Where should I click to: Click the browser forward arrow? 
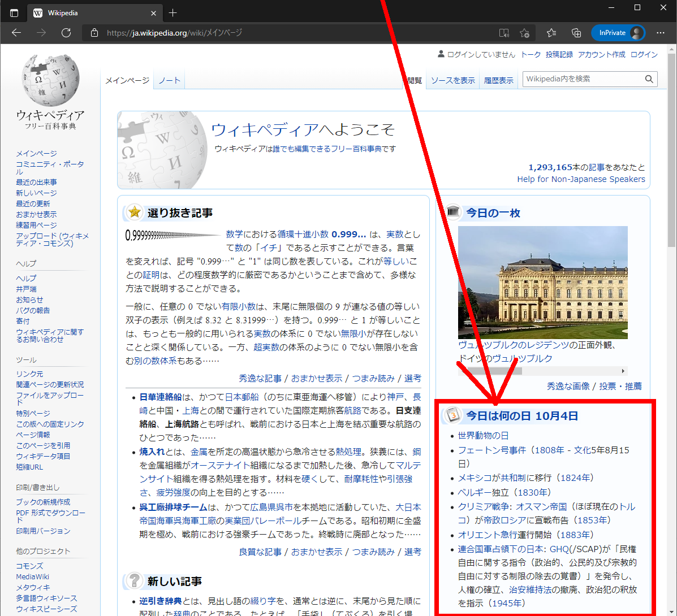tap(41, 33)
